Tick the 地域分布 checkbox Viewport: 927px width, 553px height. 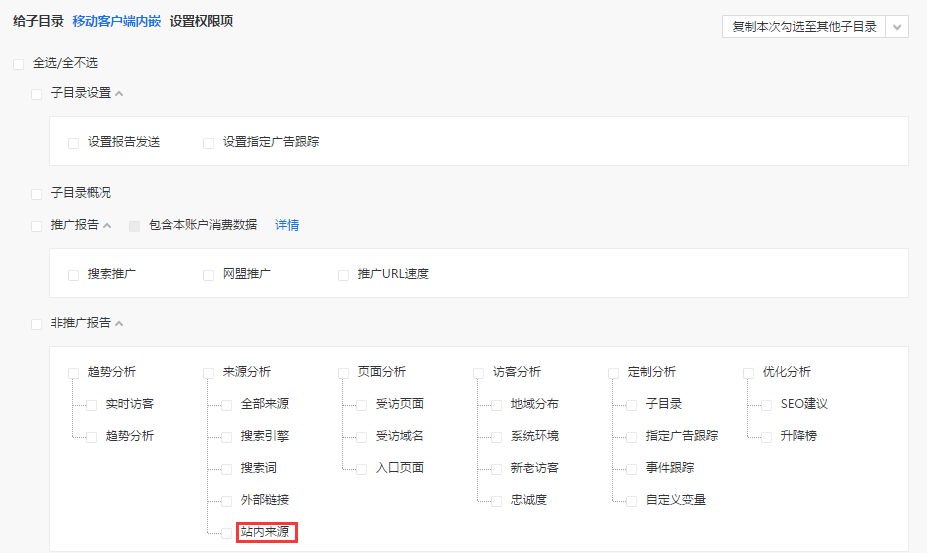[x=497, y=405]
